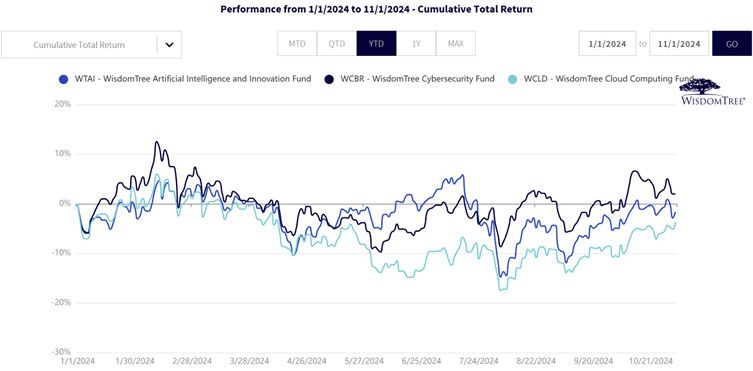753x371 pixels.
Task: Click the 7/24/2024 x-axis date label
Action: point(478,361)
